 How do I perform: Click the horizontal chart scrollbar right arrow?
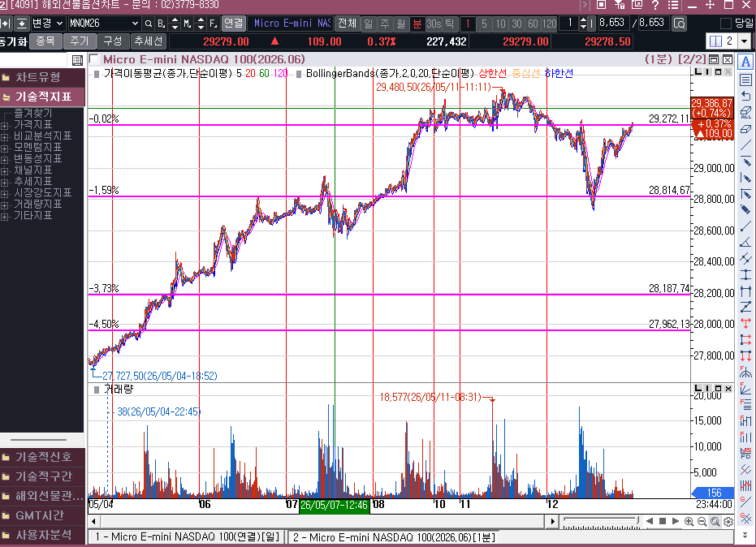tap(552, 521)
